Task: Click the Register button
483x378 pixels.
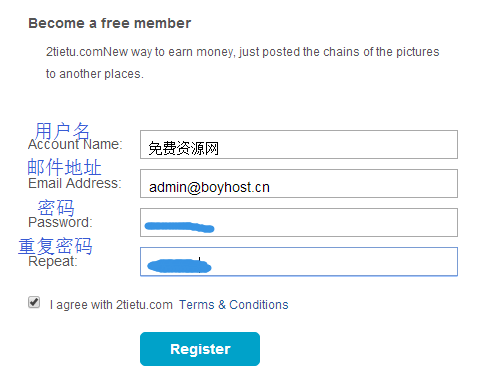Action: coord(200,349)
